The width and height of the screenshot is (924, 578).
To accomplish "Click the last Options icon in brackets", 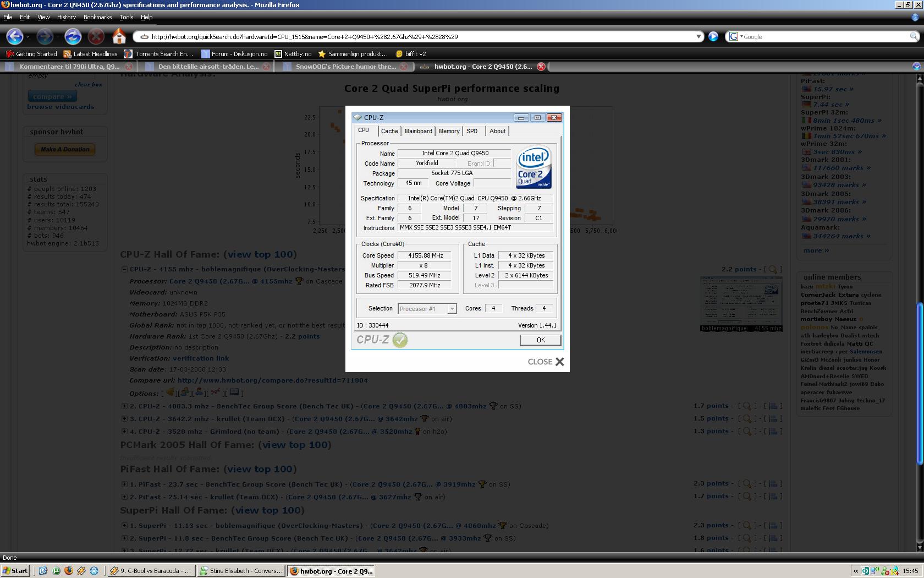I will click(234, 392).
